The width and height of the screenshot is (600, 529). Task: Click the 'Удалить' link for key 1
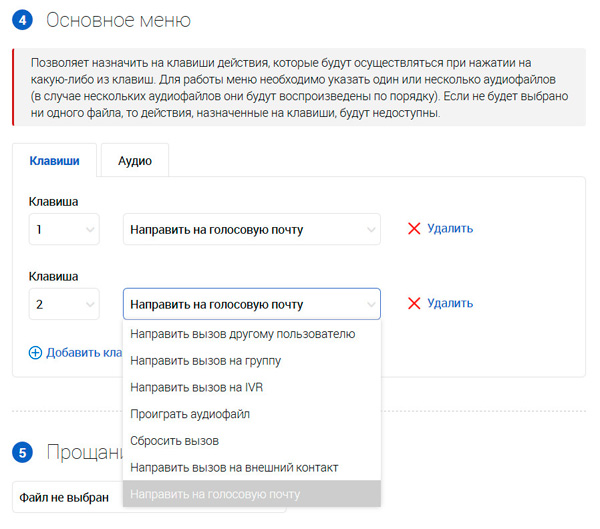coord(450,229)
